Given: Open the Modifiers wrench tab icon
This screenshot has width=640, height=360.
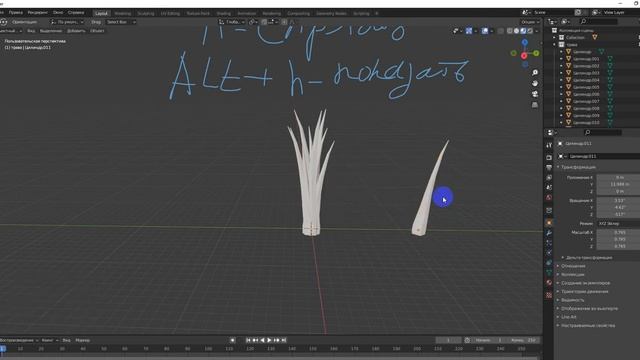Looking at the screenshot, I should click(x=549, y=233).
